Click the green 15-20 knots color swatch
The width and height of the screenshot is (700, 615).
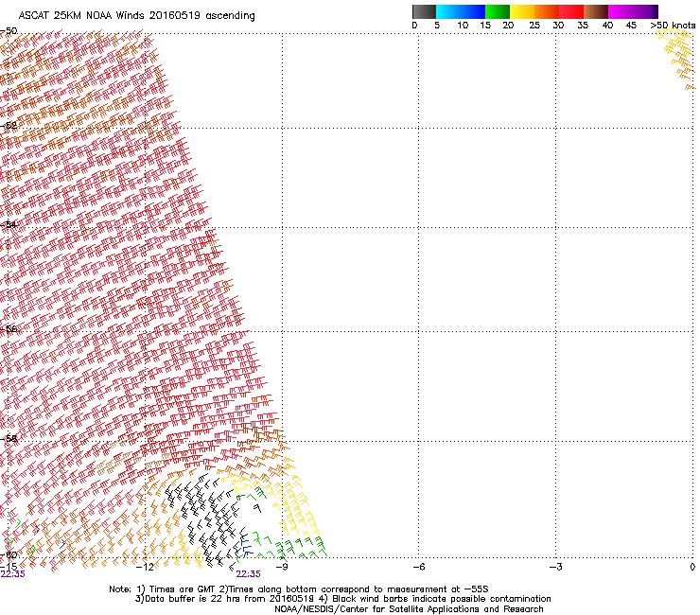click(x=498, y=11)
